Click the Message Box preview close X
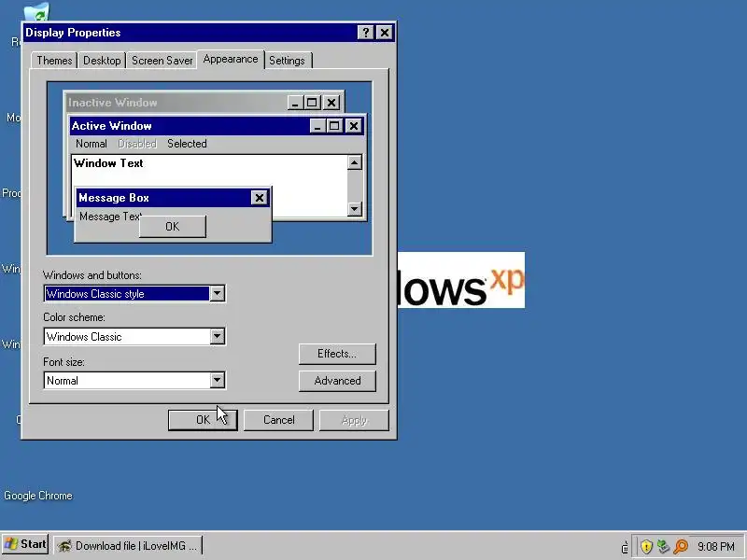Image resolution: width=747 pixels, height=560 pixels. (260, 198)
